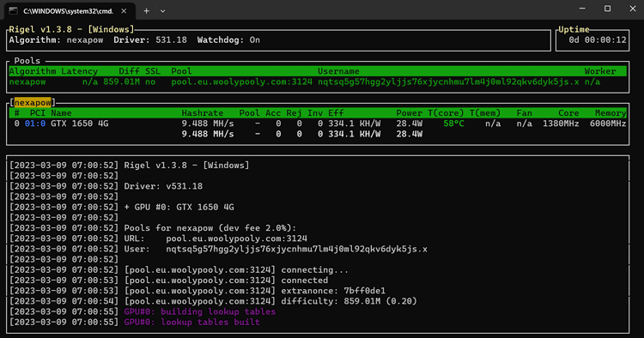Click GPU name 'GTX 1650 4G' in table

[x=80, y=124]
